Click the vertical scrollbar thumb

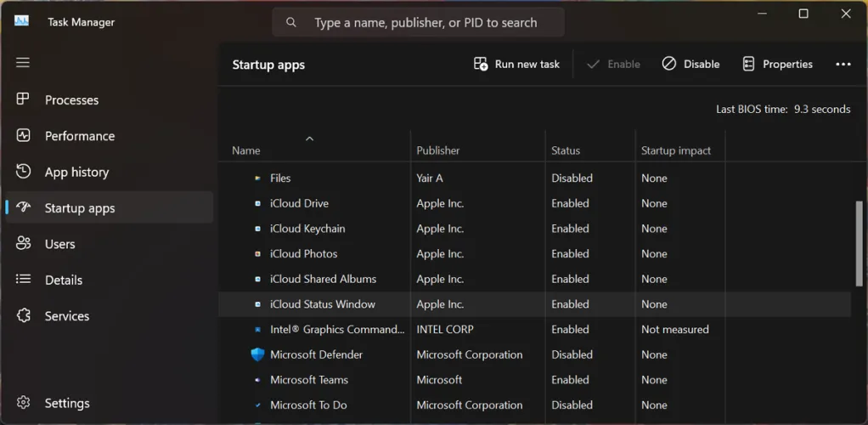pos(859,244)
